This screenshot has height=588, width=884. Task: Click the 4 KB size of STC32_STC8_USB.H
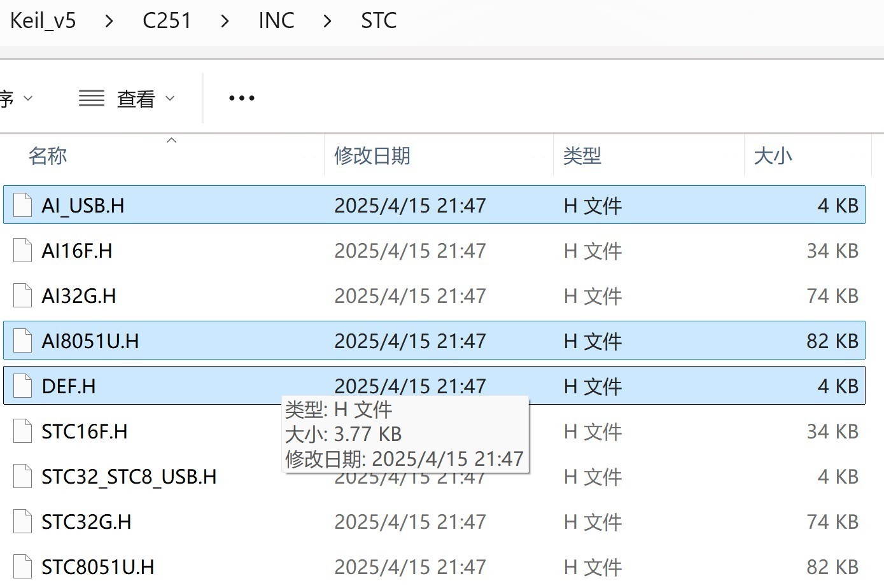coord(838,477)
